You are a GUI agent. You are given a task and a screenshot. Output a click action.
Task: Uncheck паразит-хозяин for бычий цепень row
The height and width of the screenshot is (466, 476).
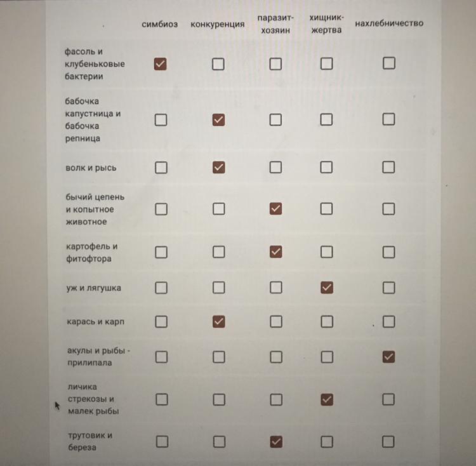pyautogui.click(x=275, y=209)
